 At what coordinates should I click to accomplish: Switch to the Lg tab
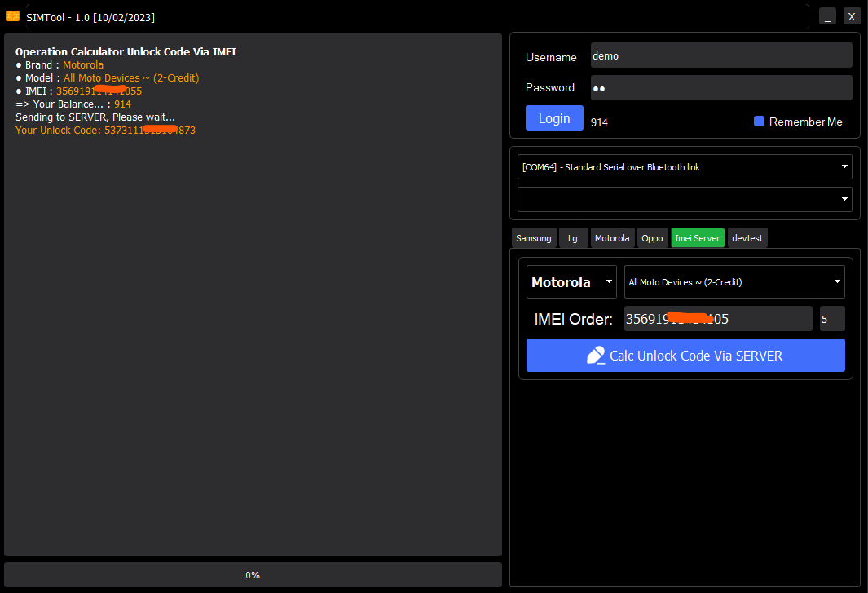573,238
